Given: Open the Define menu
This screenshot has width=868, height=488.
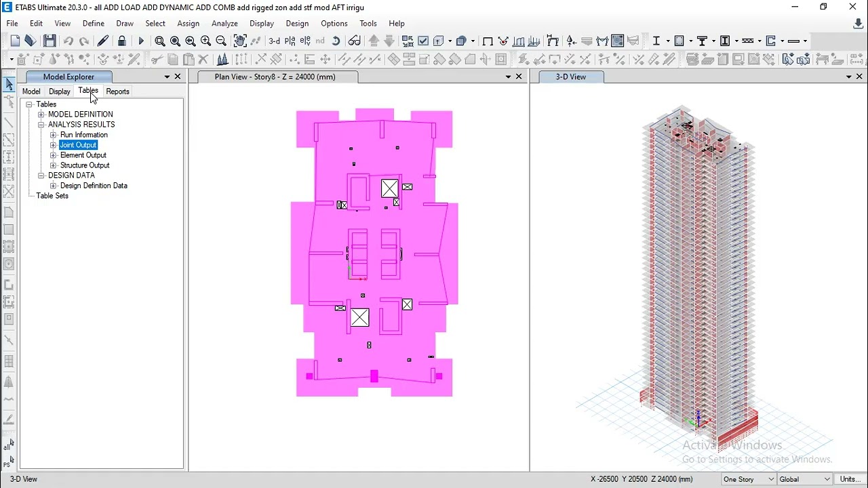Looking at the screenshot, I should pos(94,23).
